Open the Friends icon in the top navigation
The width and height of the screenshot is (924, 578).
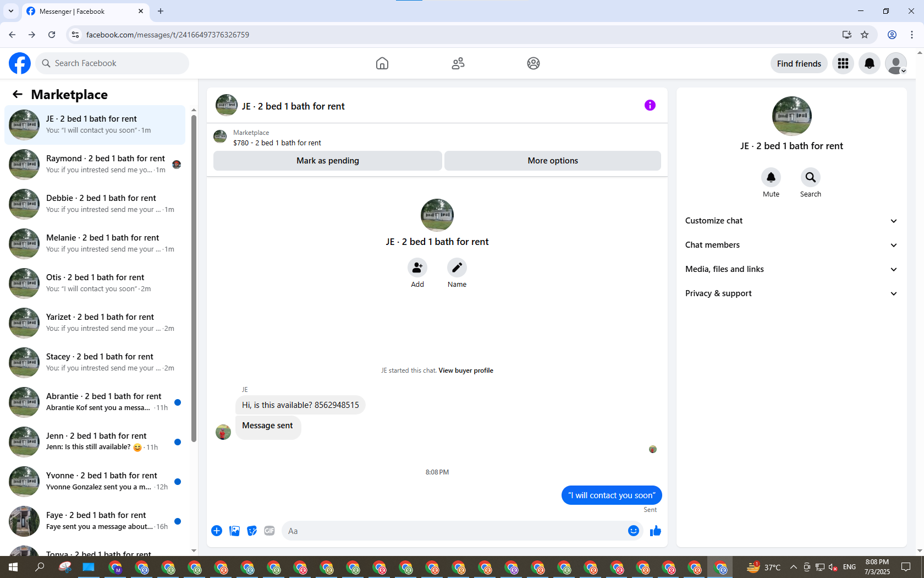(x=458, y=63)
